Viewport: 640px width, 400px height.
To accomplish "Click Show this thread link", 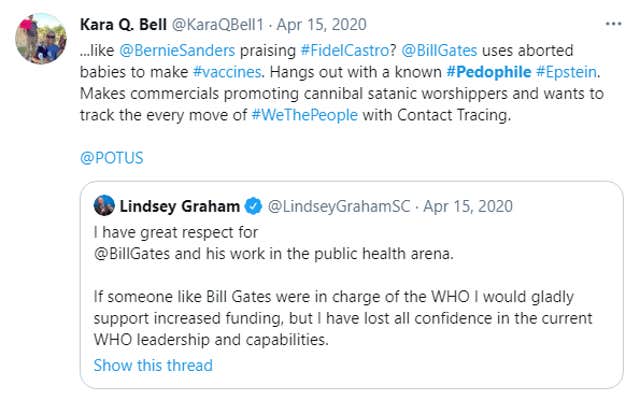I will 153,365.
